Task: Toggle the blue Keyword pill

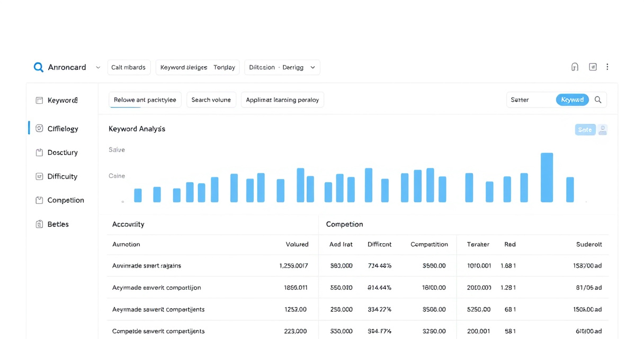Action: 572,100
